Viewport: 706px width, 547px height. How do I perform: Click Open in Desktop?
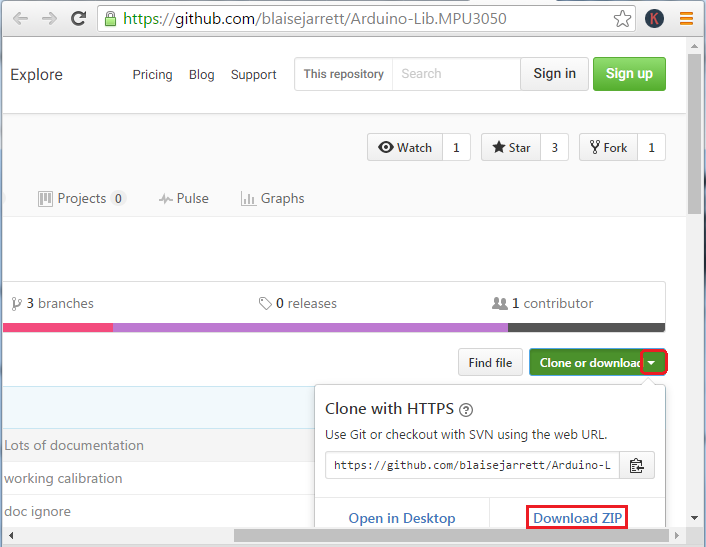pyautogui.click(x=402, y=518)
